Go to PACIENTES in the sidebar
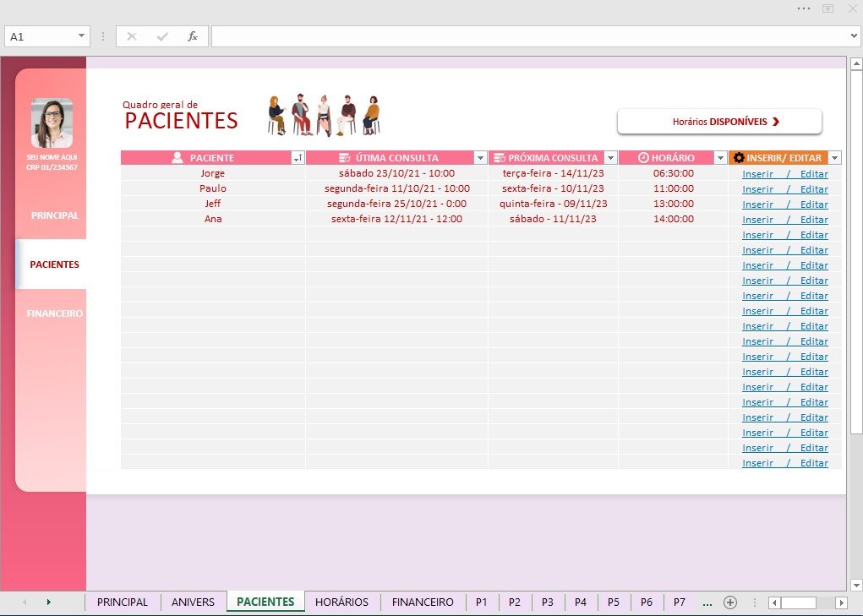Image resolution: width=863 pixels, height=616 pixels. [x=54, y=264]
